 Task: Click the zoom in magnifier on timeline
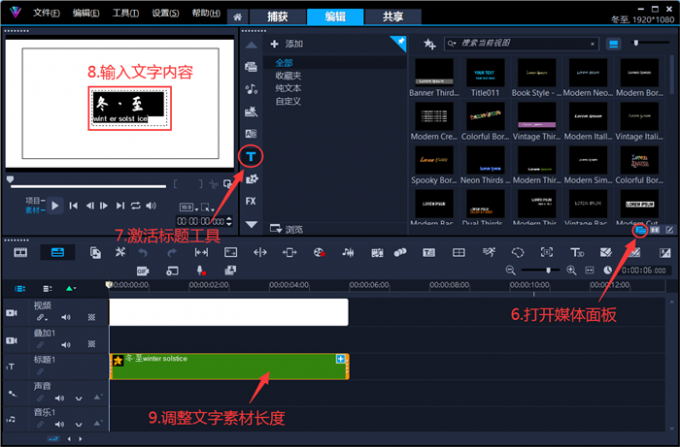click(x=571, y=271)
